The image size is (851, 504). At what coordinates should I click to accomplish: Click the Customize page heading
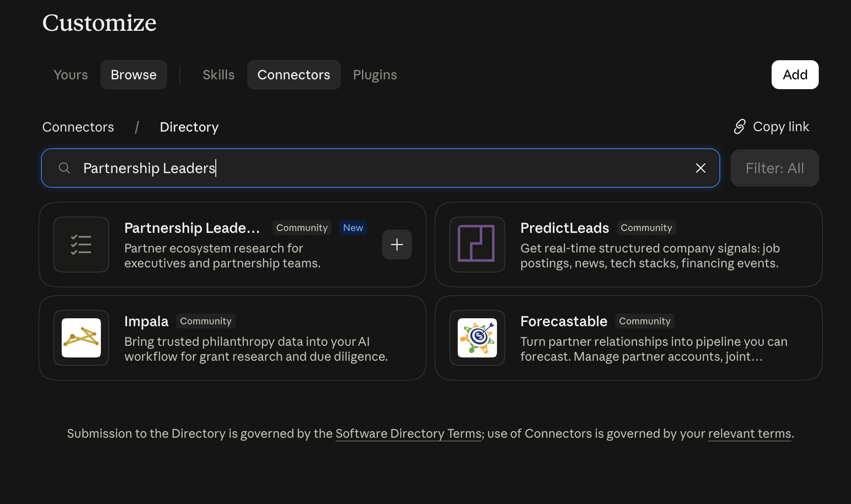point(99,22)
